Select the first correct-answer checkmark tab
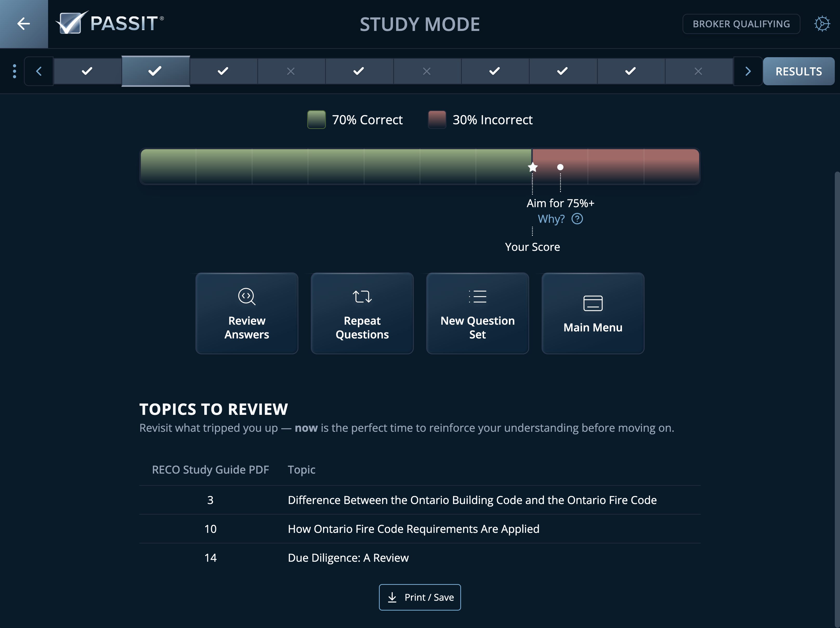Viewport: 840px width, 628px height. [87, 71]
